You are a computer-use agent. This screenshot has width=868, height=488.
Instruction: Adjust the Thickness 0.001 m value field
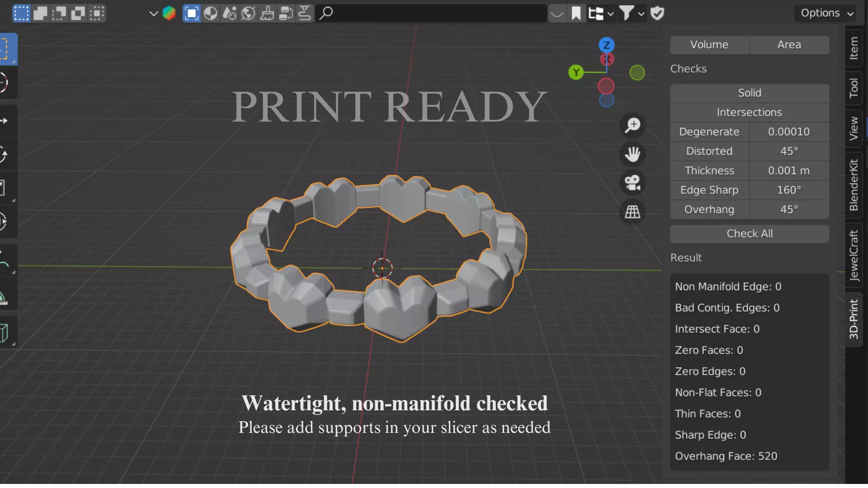click(788, 170)
